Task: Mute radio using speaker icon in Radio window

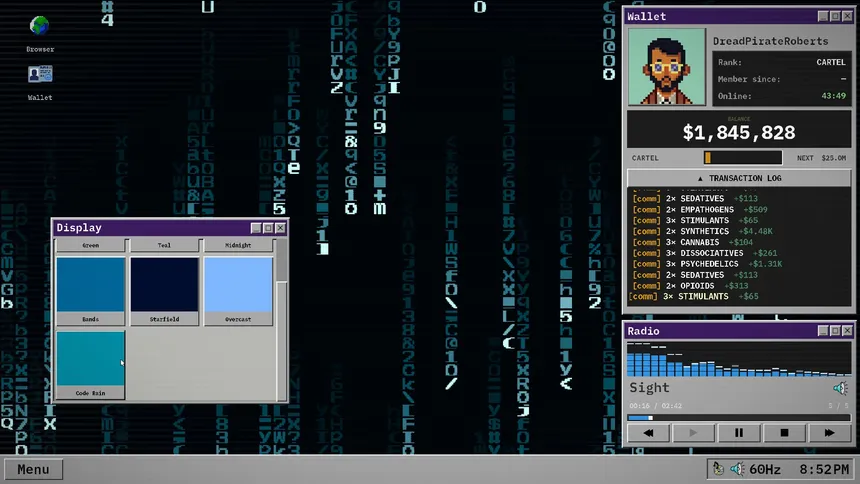Action: click(x=840, y=389)
